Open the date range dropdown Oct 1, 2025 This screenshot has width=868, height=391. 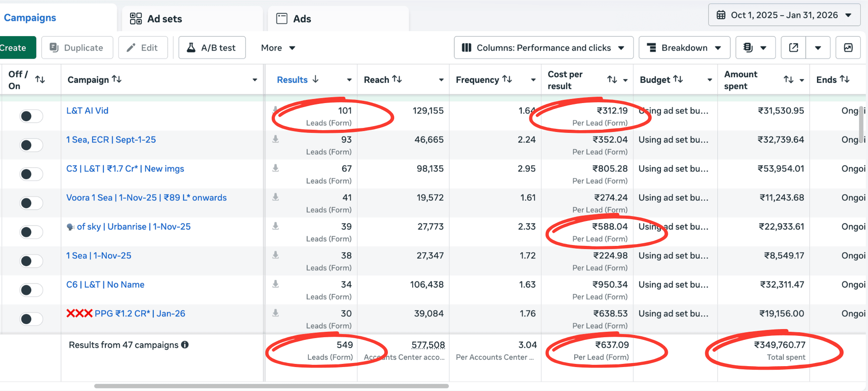pyautogui.click(x=784, y=15)
